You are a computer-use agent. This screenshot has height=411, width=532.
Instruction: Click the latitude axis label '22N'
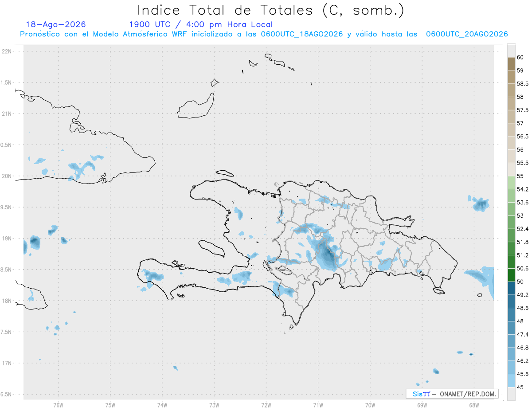(x=7, y=51)
